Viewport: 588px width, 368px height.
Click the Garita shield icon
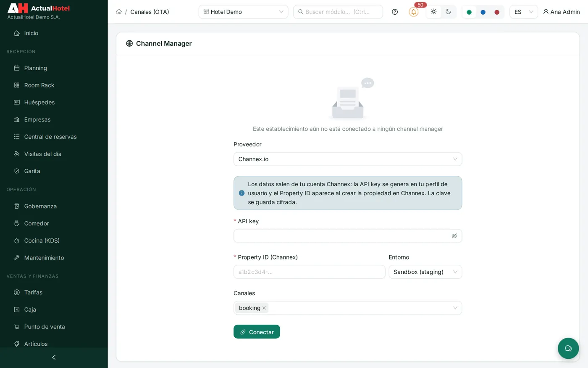[x=17, y=171]
